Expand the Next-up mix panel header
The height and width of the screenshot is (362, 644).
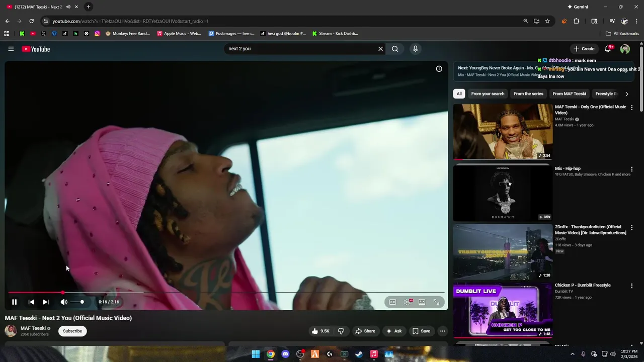543,71
